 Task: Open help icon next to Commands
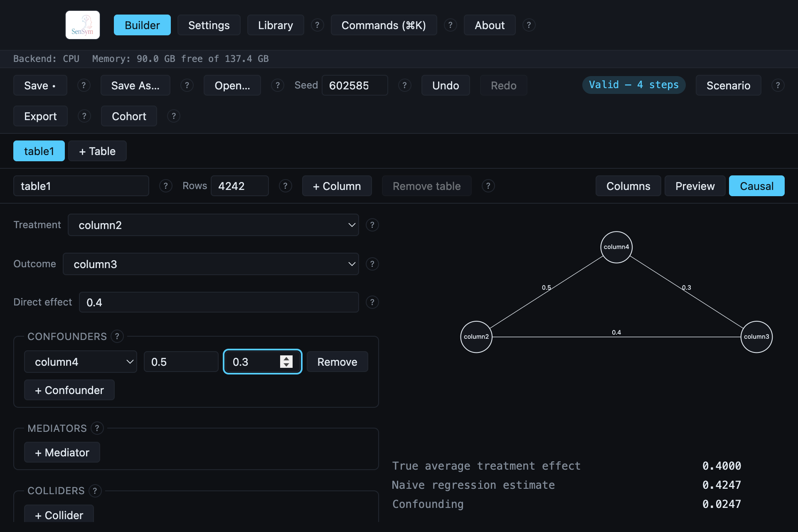[450, 25]
